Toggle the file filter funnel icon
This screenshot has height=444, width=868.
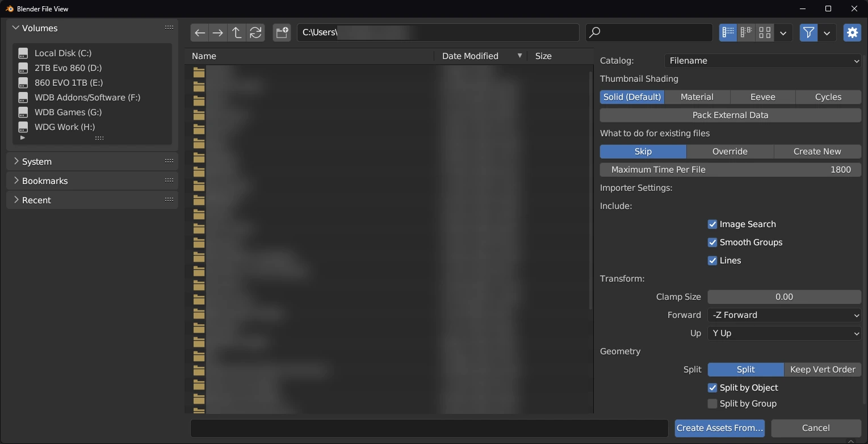tap(808, 33)
